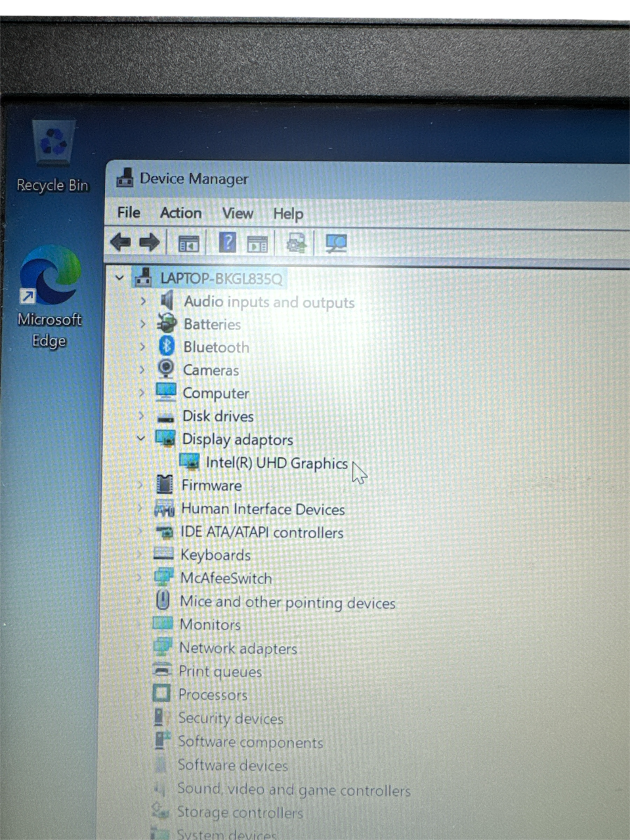The height and width of the screenshot is (840, 630).
Task: Launch the Microsoft Edge desktop shortcut
Action: pos(50,297)
